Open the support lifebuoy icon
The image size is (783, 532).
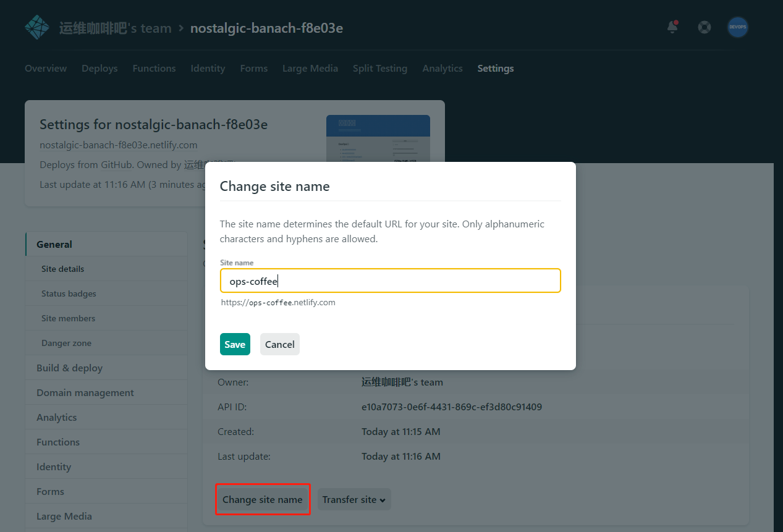click(x=704, y=27)
